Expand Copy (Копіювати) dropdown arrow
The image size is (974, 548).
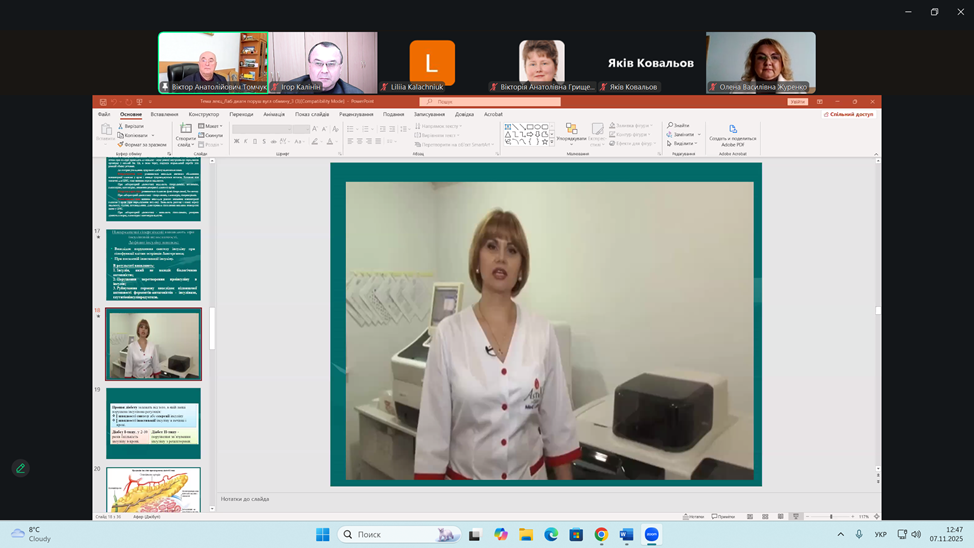[153, 135]
